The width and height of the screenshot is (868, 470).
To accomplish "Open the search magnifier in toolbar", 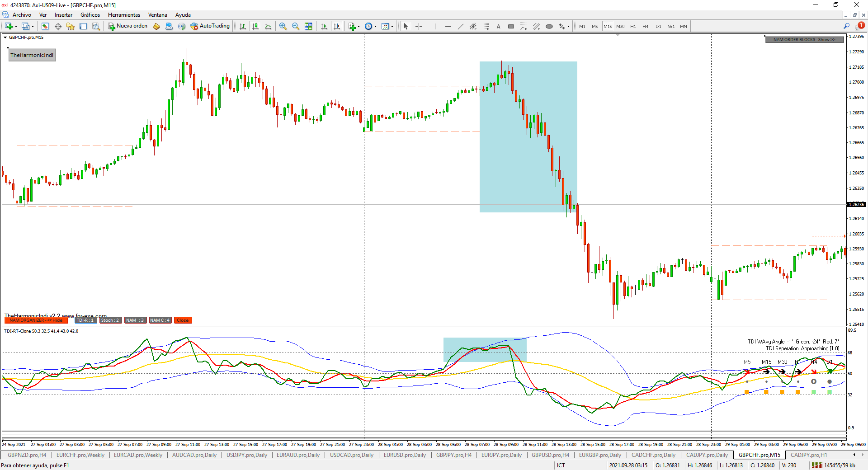I will (x=846, y=26).
